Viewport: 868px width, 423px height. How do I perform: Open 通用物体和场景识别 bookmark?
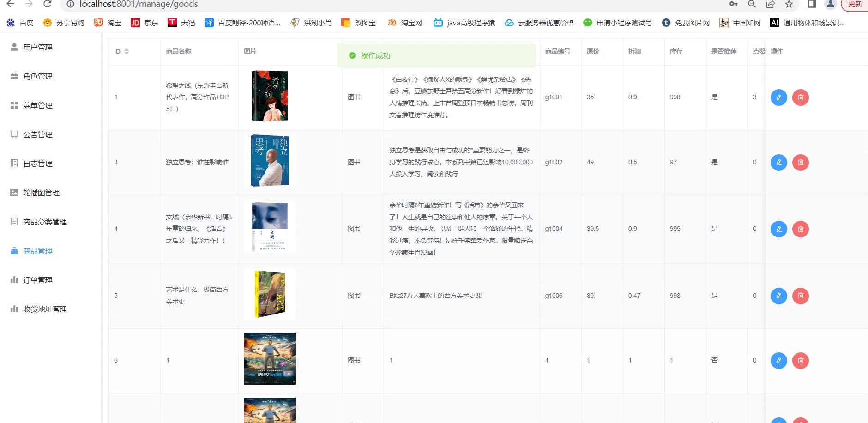(808, 23)
